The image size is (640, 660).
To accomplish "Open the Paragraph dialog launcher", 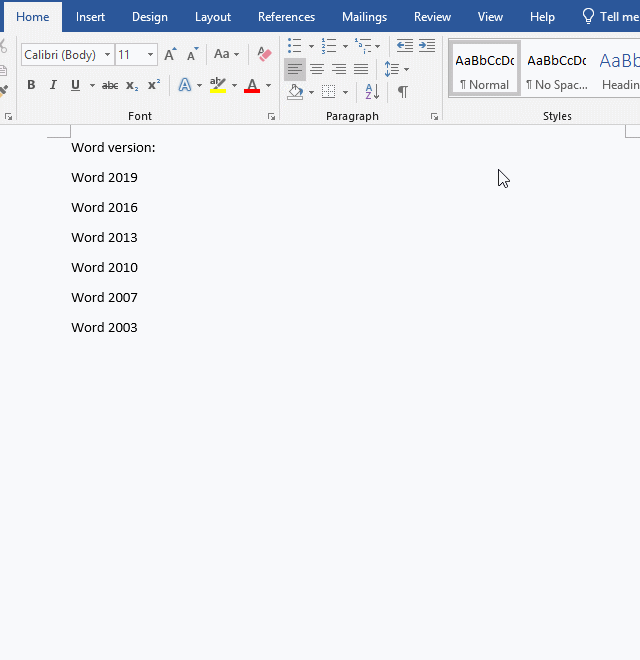I will pos(435,117).
